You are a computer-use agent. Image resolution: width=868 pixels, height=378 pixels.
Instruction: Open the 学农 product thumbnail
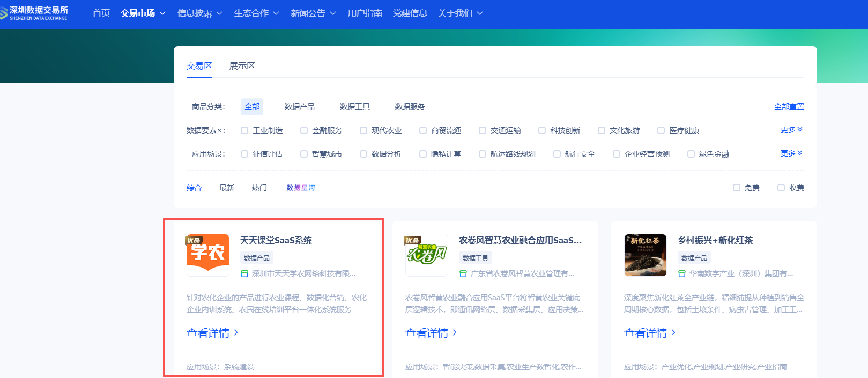tap(208, 255)
